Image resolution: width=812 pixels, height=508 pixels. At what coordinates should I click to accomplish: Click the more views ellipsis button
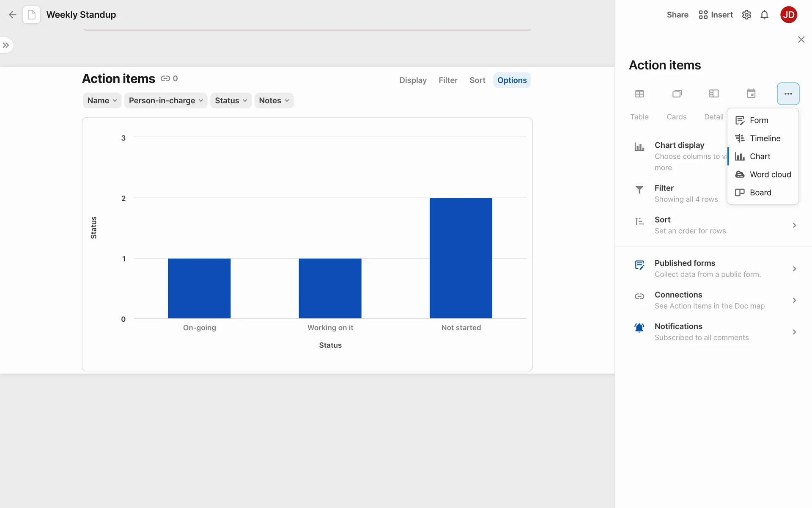click(x=788, y=94)
